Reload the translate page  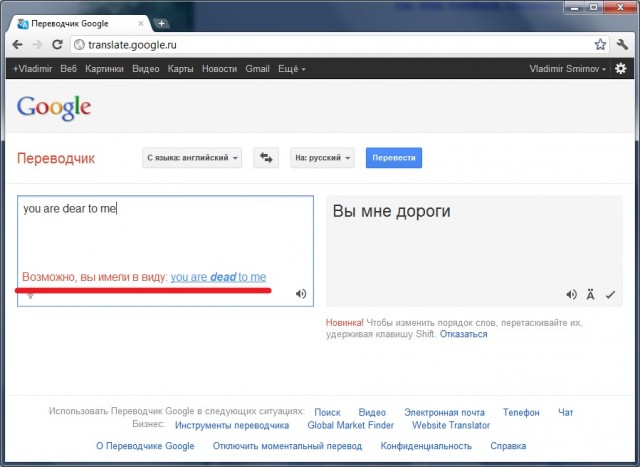pos(57,45)
